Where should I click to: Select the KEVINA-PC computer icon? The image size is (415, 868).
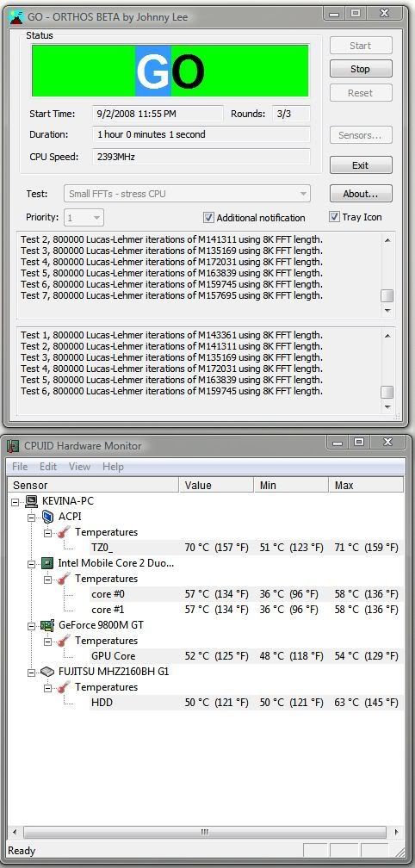[32, 501]
